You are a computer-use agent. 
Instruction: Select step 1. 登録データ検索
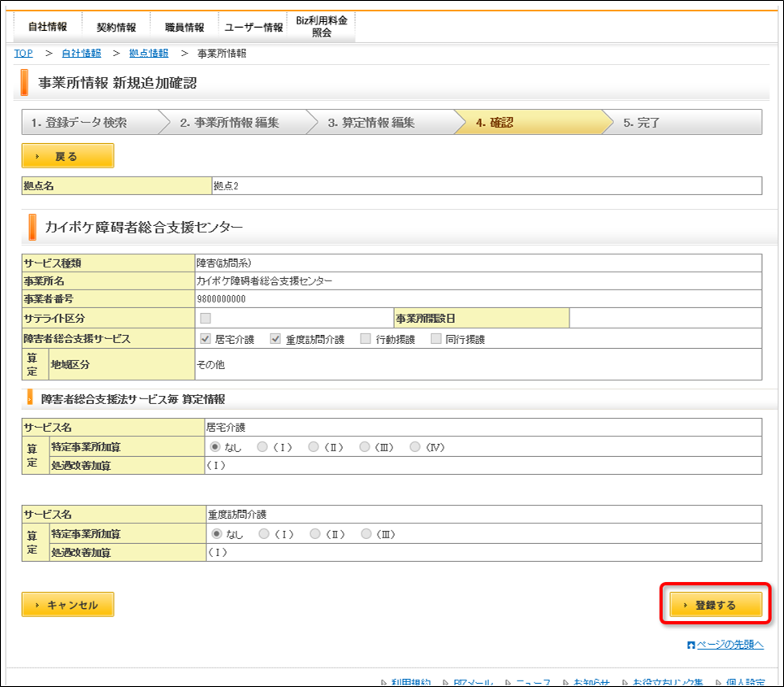(x=90, y=122)
